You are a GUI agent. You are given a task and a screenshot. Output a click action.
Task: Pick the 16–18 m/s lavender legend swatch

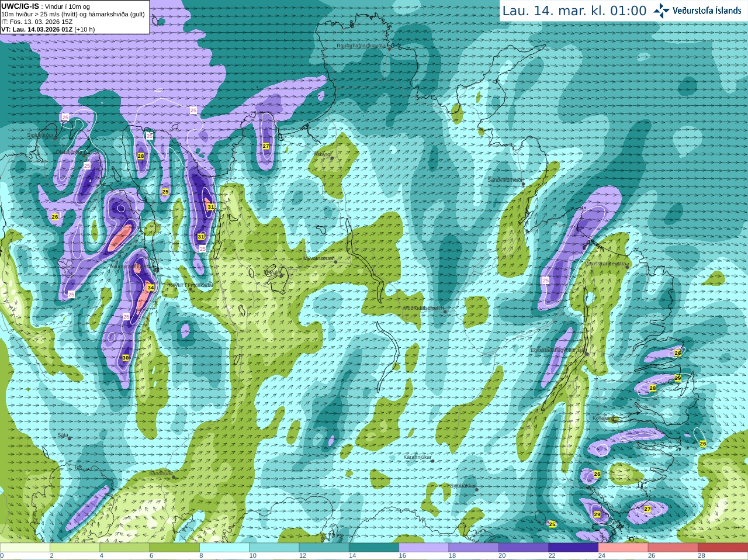point(424,548)
